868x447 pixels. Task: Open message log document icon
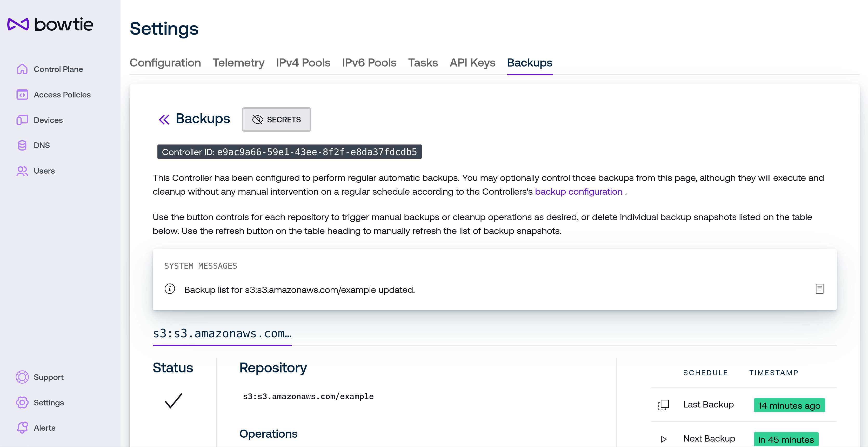(819, 289)
